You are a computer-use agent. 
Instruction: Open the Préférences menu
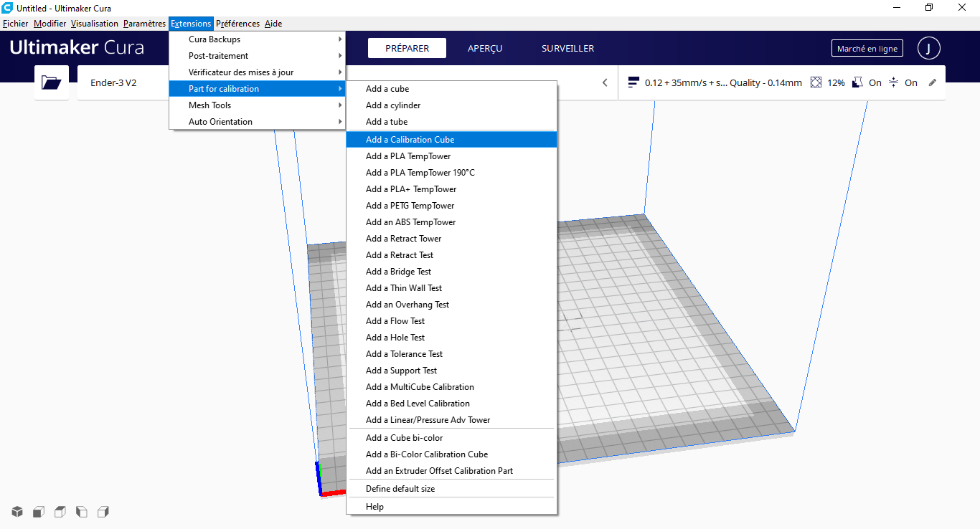click(237, 24)
